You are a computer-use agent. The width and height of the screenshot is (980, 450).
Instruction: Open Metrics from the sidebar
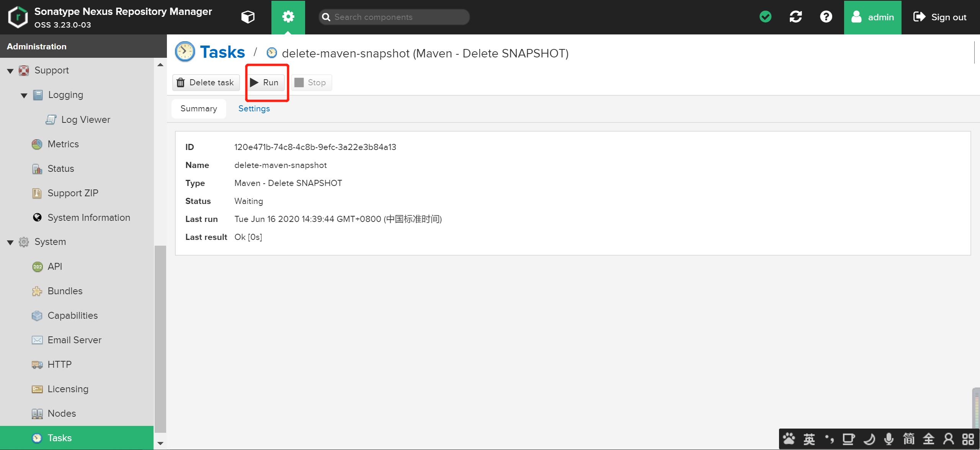pos(63,144)
